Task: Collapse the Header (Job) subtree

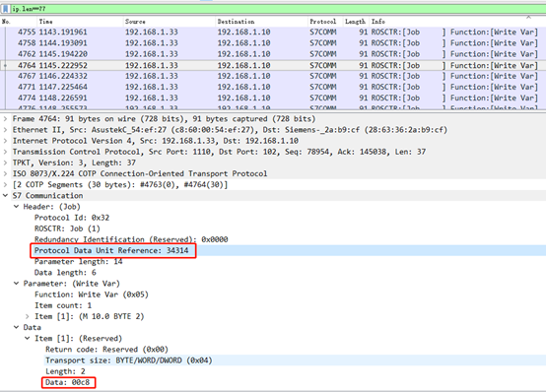Action: click(x=16, y=207)
